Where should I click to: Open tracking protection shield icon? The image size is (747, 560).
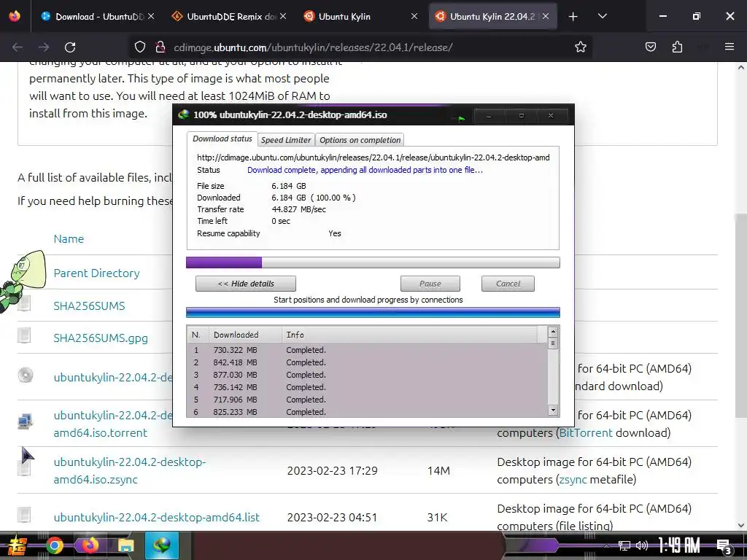139,47
